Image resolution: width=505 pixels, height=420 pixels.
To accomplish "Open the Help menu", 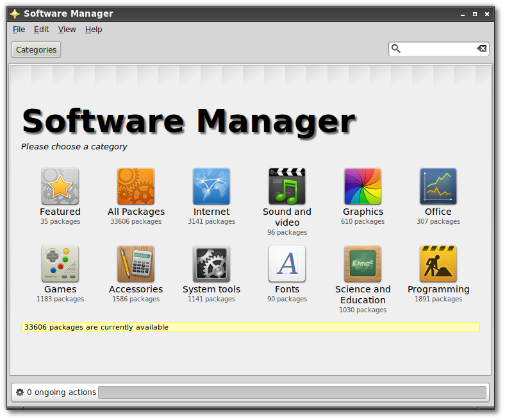I will point(94,29).
